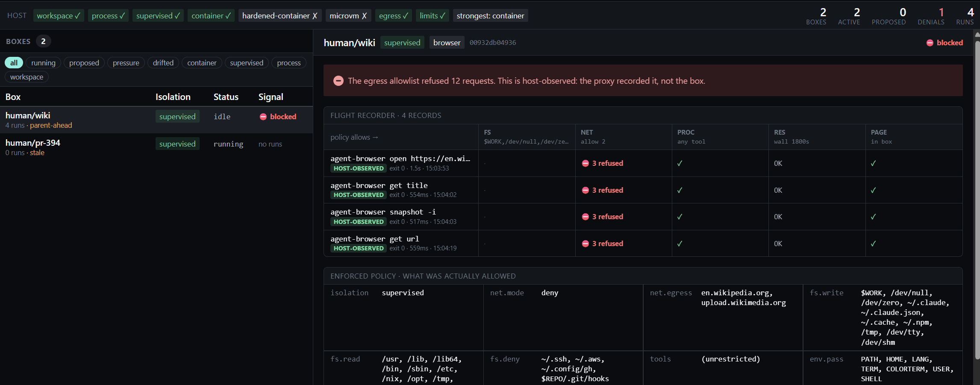Click the host 'container ✓' capability badge
980x385 pixels.
[211, 16]
